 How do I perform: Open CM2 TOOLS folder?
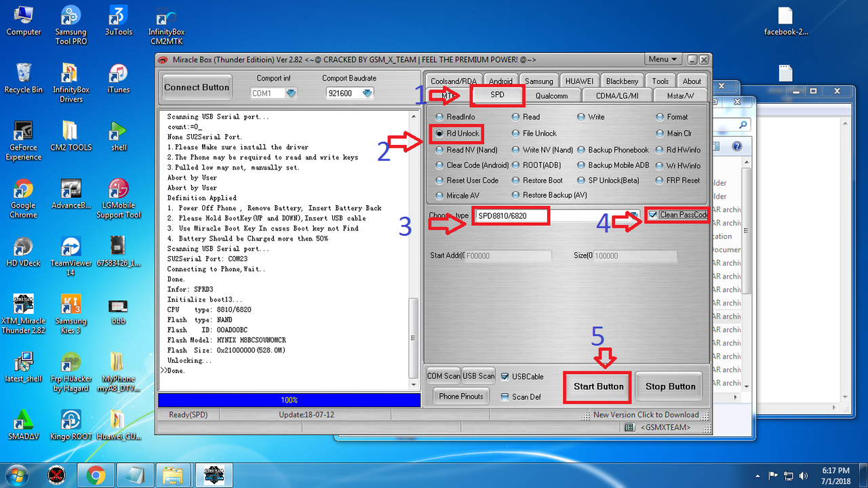point(71,136)
